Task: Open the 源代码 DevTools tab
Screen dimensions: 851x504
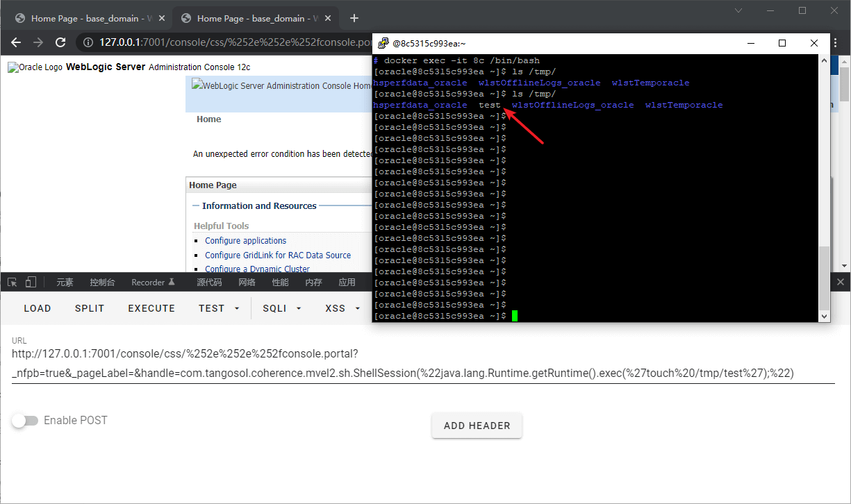Action: (x=209, y=283)
